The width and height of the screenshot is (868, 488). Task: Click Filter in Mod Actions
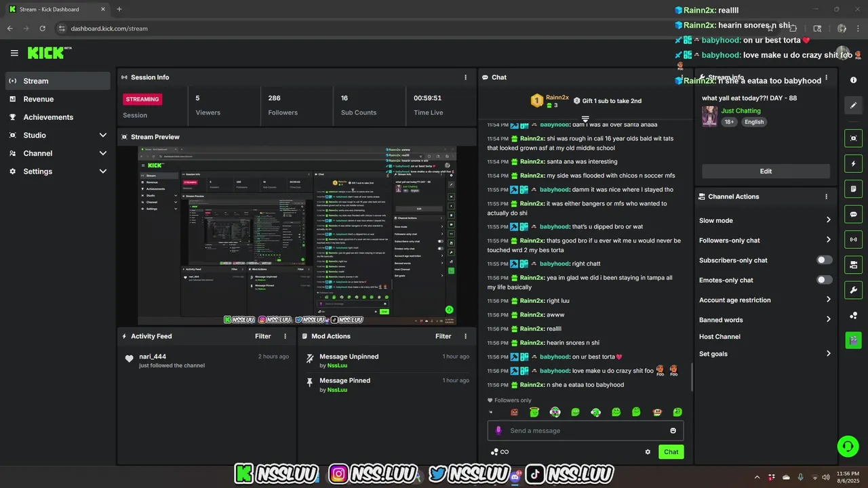pos(443,336)
